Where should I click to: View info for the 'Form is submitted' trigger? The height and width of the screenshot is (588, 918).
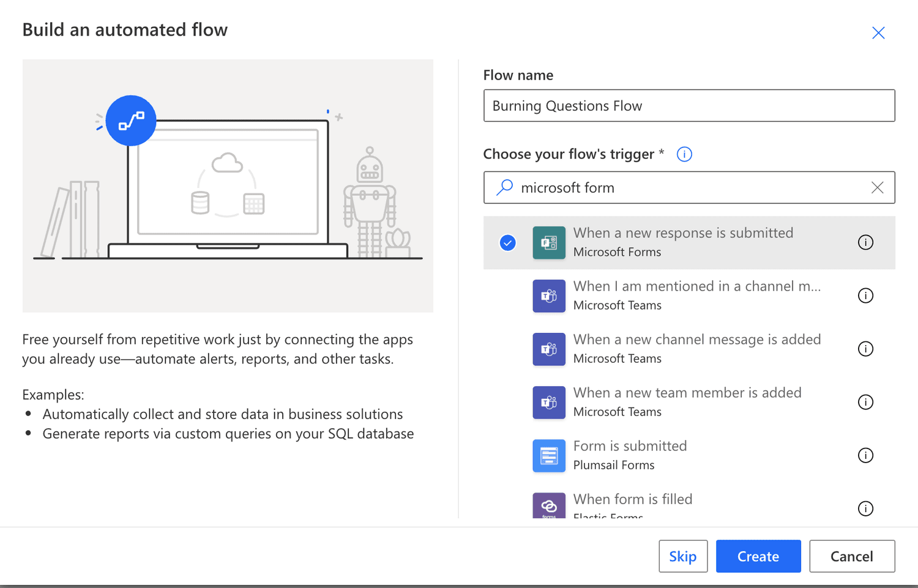point(865,455)
